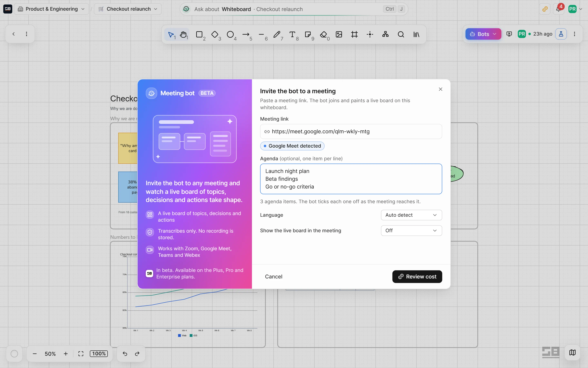Redo the last action

137,354
